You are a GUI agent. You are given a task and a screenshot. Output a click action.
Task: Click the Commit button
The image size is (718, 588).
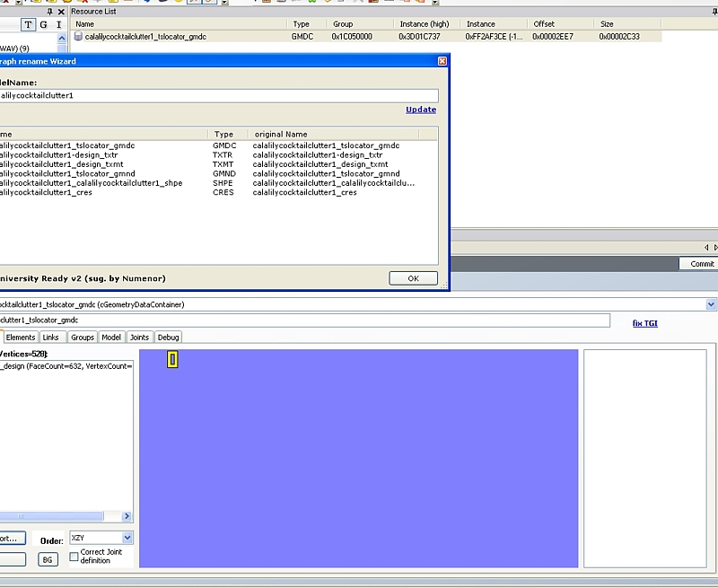tap(702, 264)
